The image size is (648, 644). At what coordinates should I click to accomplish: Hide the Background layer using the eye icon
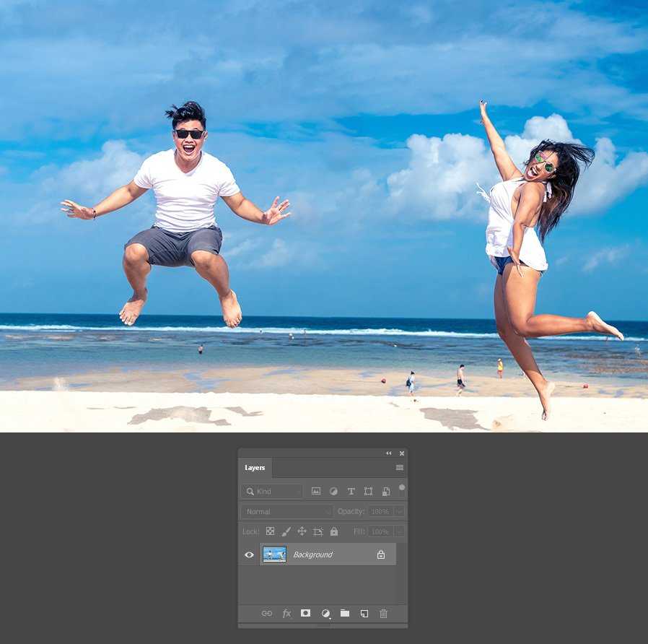(x=249, y=554)
